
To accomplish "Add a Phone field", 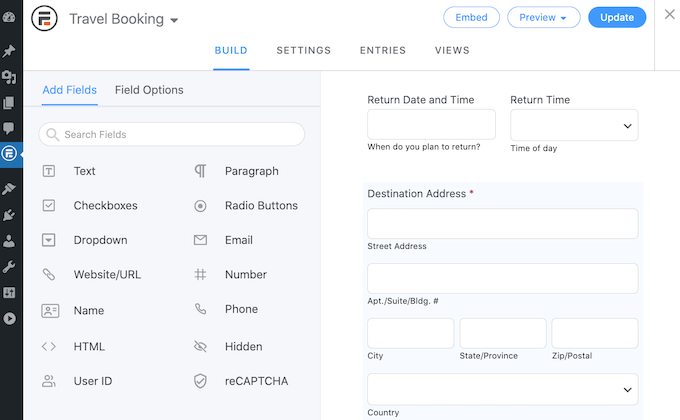I will (x=241, y=310).
